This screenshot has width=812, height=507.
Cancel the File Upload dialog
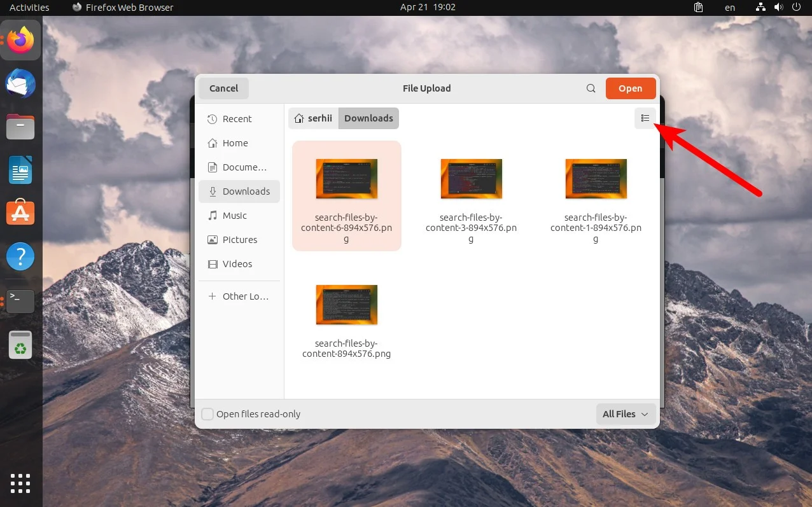click(x=223, y=88)
